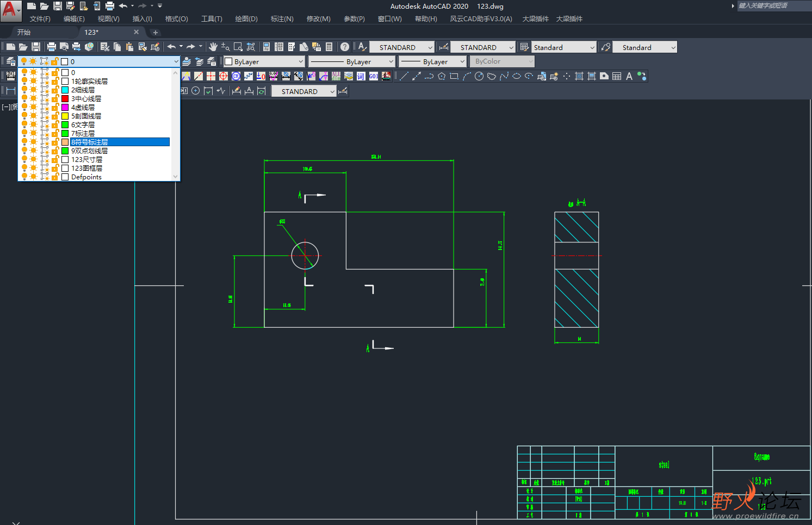This screenshot has height=525, width=812.
Task: Toggle lock icon for 1轮廓实线层
Action: coord(55,81)
